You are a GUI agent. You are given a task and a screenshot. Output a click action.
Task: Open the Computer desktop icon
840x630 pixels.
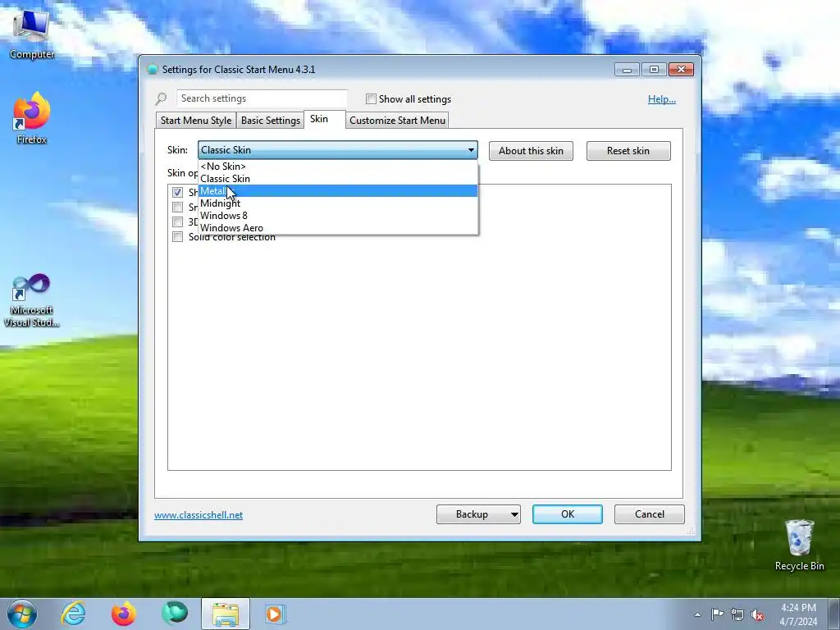[32, 34]
